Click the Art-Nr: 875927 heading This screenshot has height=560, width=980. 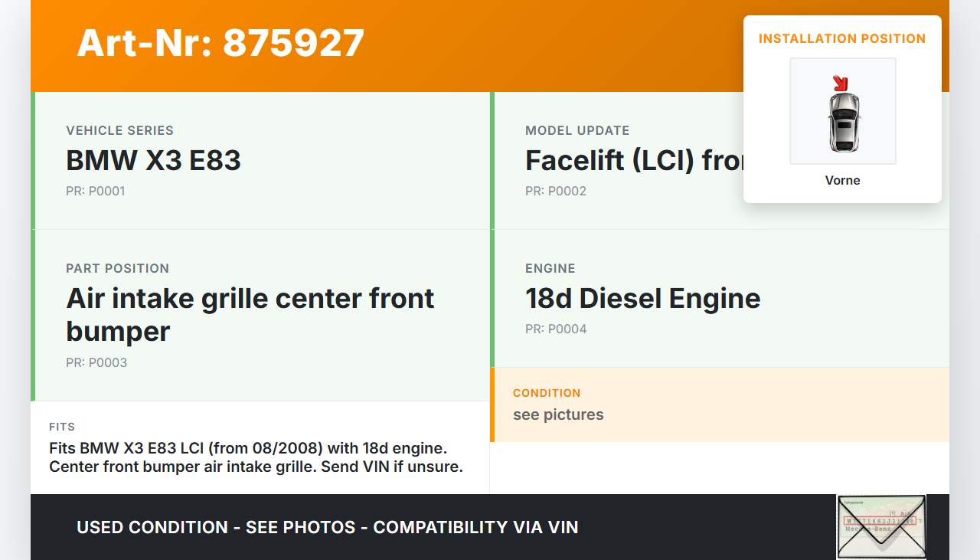coord(220,43)
